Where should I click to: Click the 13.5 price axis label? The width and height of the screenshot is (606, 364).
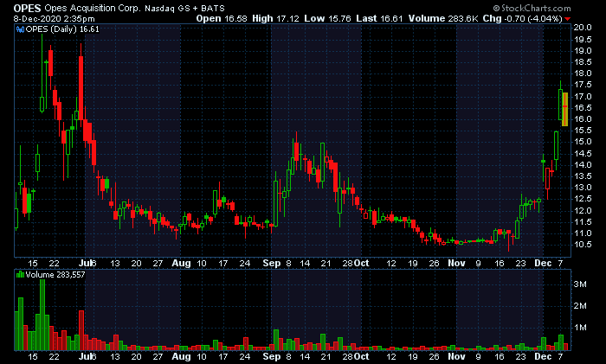point(583,176)
